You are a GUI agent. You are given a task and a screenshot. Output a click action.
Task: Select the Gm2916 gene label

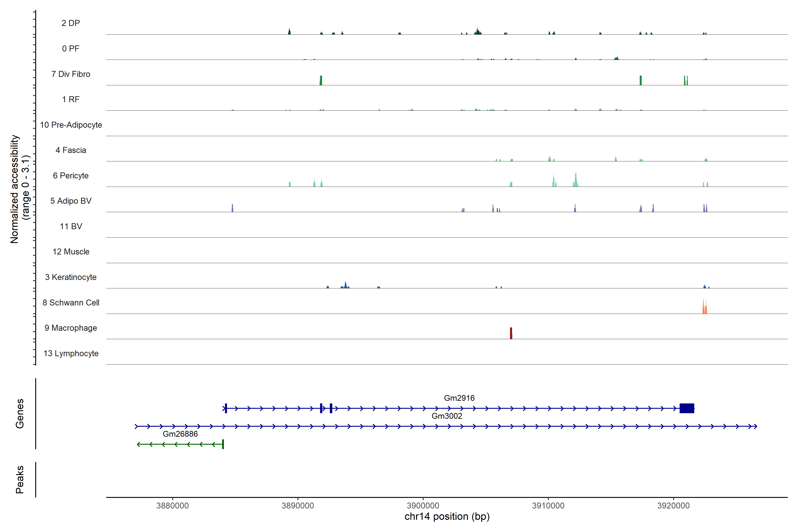point(459,398)
